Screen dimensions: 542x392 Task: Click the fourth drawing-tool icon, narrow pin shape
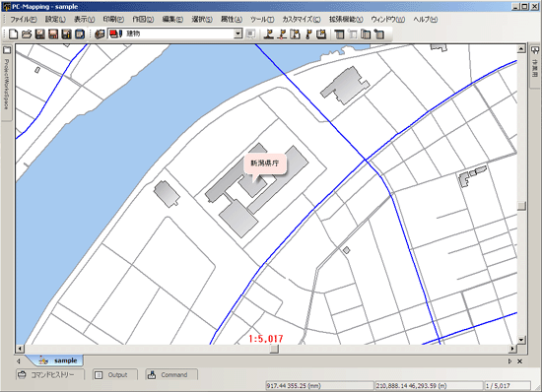(308, 33)
